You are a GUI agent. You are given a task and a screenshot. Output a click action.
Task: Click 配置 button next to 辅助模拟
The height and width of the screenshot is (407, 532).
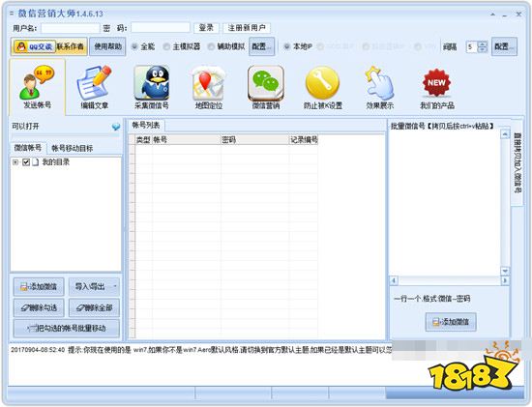pyautogui.click(x=261, y=46)
